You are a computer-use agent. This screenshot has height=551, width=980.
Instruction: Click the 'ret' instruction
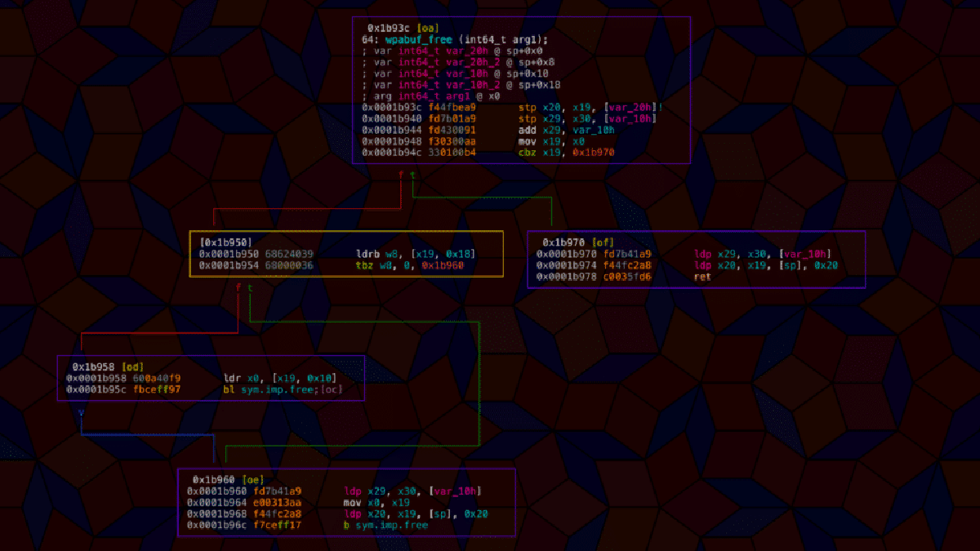click(702, 277)
